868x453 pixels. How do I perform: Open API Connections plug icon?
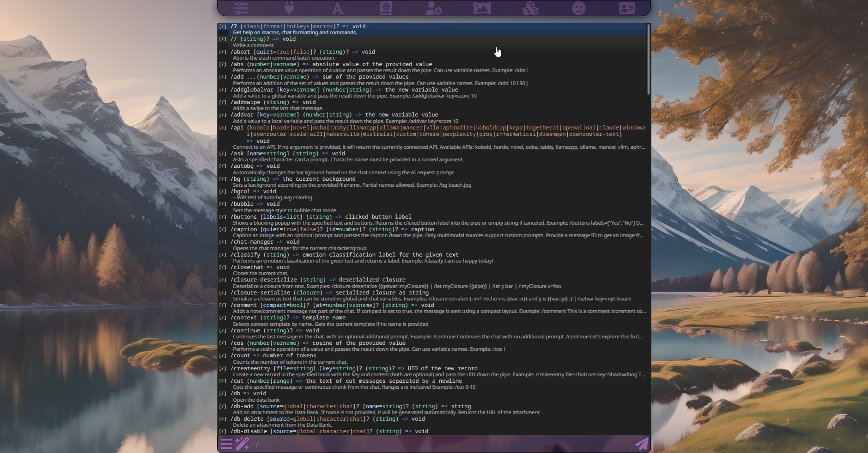(290, 8)
